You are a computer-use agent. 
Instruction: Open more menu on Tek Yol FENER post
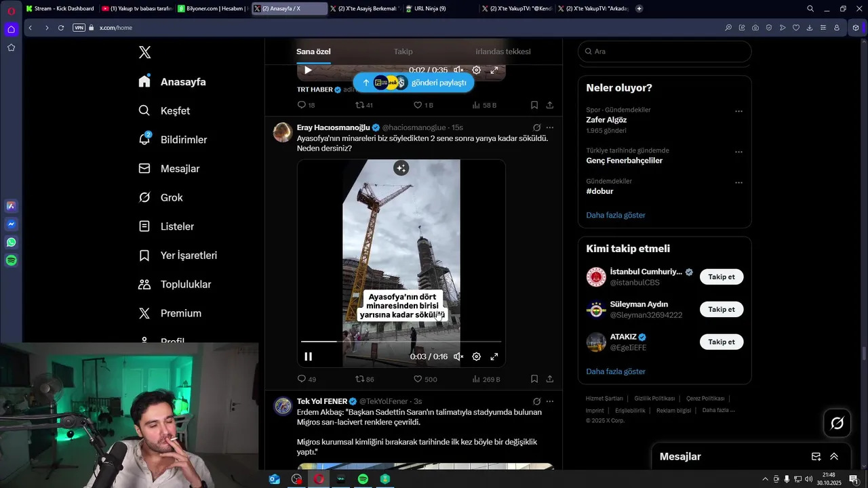tap(550, 401)
